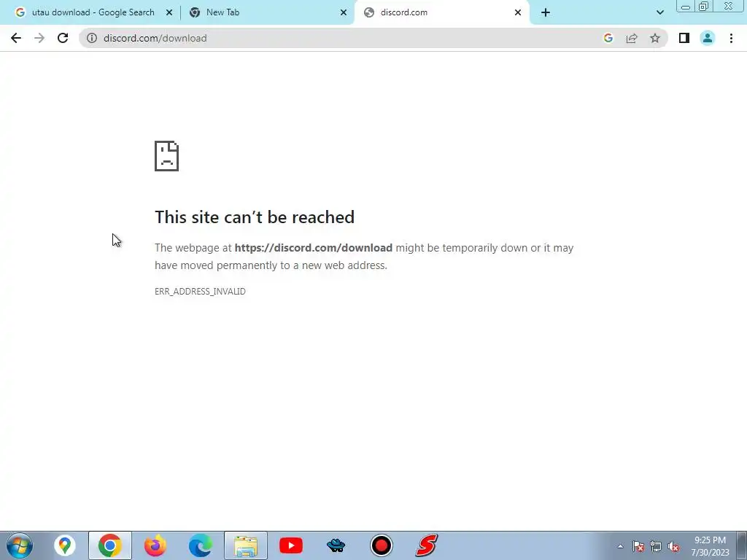Click the Show desktop strip
Screen dimensions: 747x560
click(742, 545)
